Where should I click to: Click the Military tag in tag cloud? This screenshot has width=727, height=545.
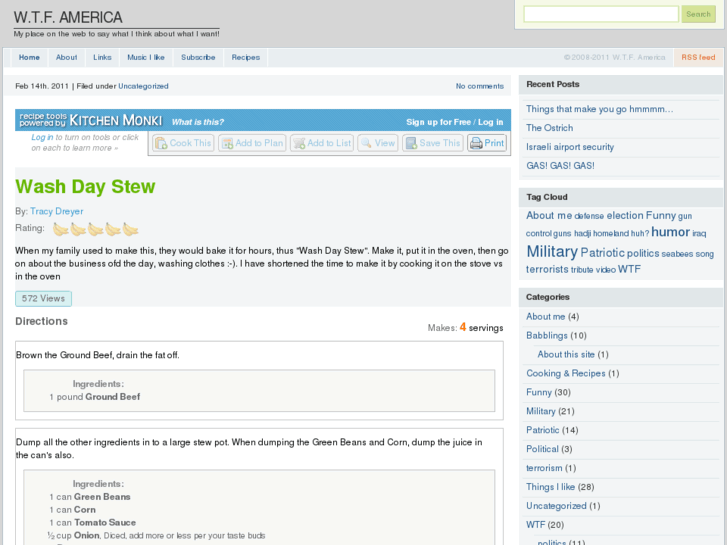click(552, 252)
